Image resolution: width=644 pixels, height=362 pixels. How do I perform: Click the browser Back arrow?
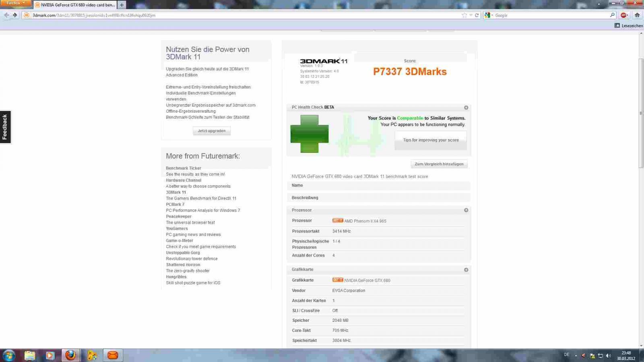(6, 15)
